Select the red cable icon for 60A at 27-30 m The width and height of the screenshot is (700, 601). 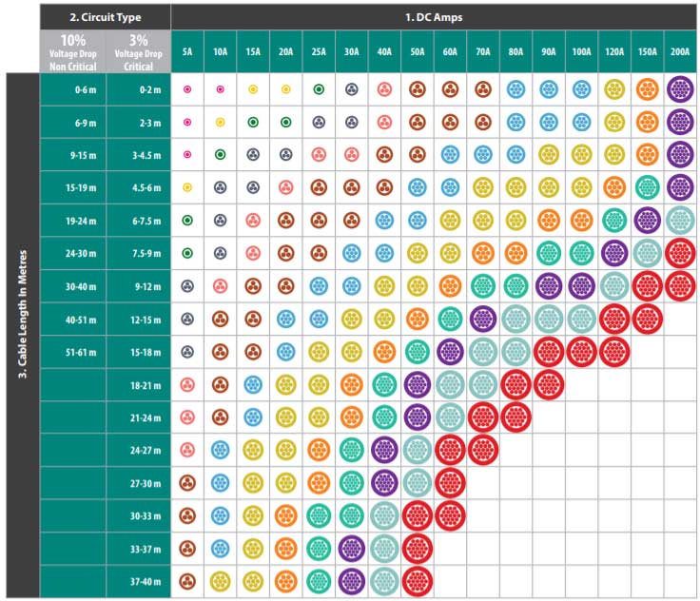tap(450, 483)
